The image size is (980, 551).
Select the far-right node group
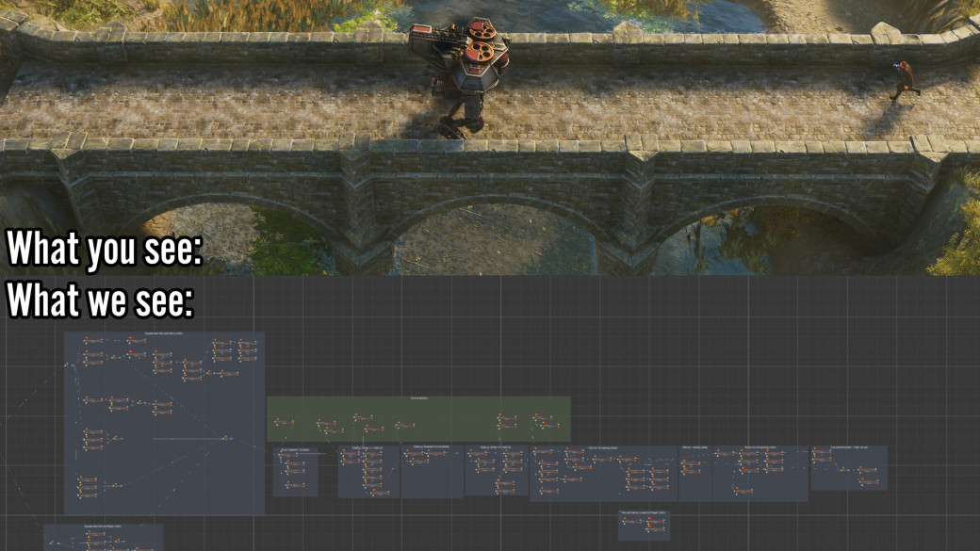[848, 467]
